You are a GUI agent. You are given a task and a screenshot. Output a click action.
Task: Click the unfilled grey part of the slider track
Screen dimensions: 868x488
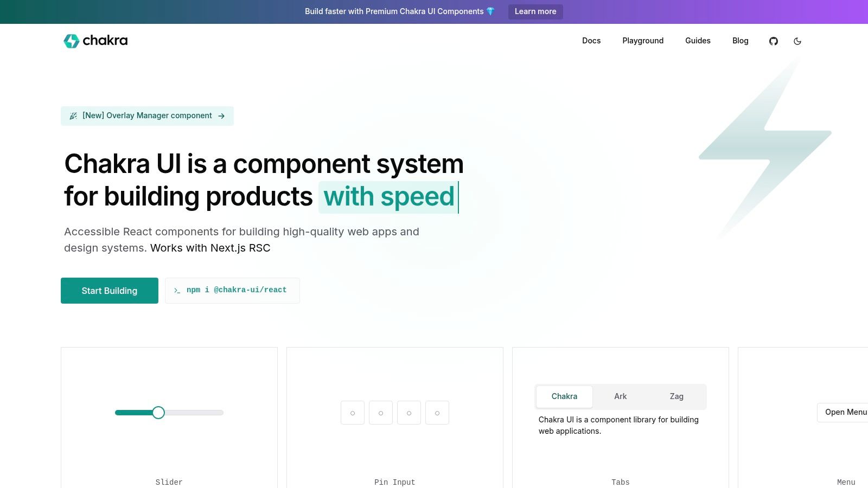[194, 413]
